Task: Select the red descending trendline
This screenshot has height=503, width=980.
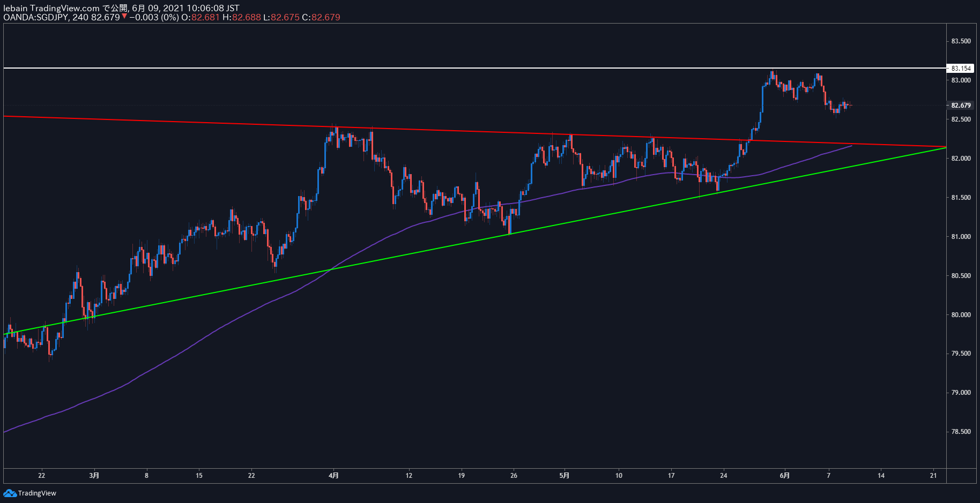Action: coord(474,131)
